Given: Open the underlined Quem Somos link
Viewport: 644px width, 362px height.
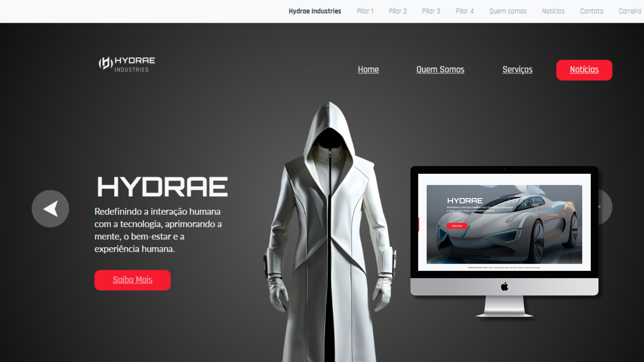Looking at the screenshot, I should [x=440, y=69].
